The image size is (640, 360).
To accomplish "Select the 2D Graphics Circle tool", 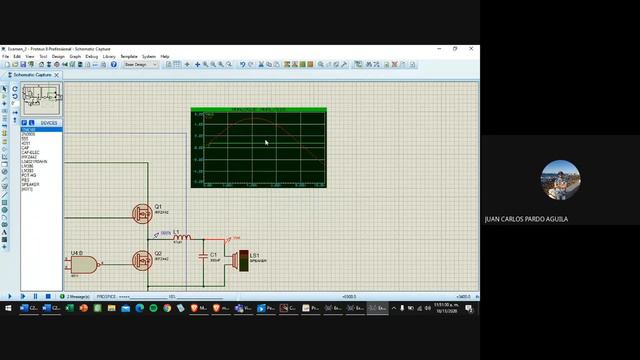I will click(x=4, y=210).
